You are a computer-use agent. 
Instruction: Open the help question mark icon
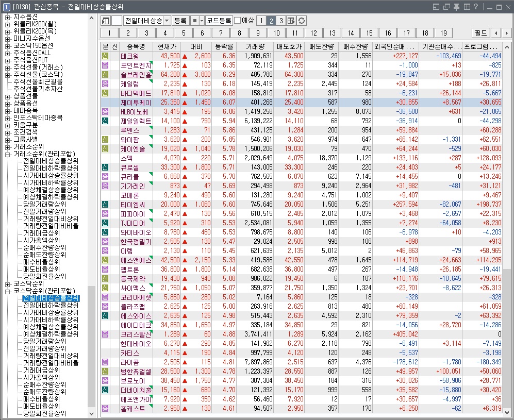coord(476,7)
